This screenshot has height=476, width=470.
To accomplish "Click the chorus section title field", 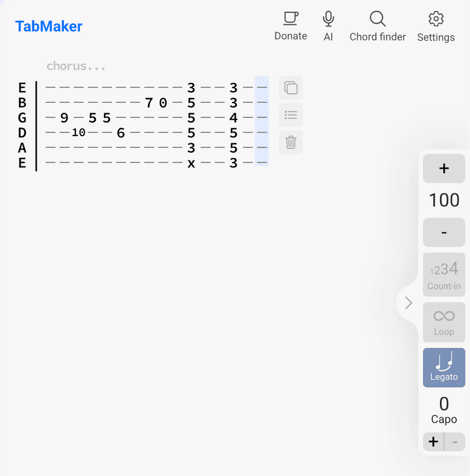I will [76, 66].
